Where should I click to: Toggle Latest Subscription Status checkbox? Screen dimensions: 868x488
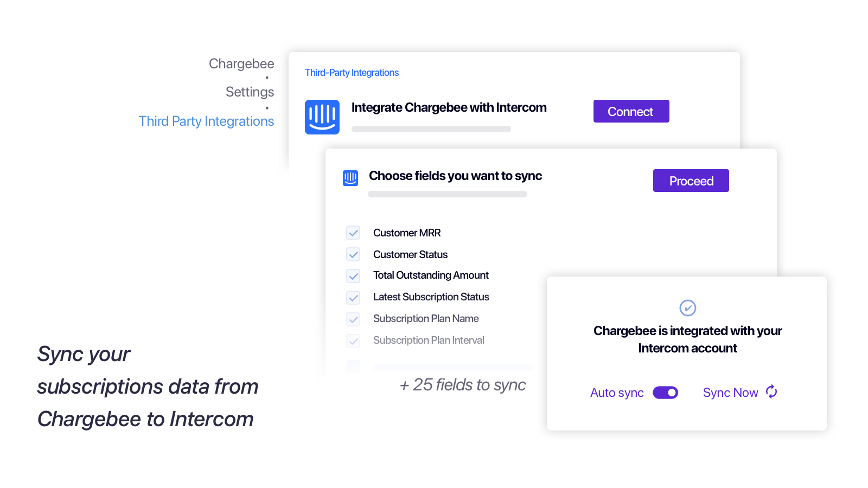pos(353,298)
